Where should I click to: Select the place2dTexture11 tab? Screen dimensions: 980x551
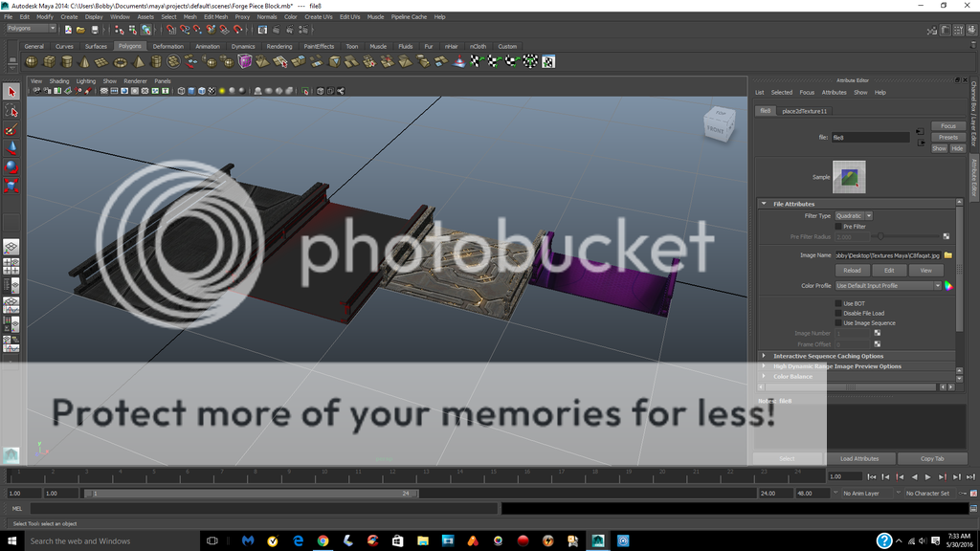[x=804, y=111]
